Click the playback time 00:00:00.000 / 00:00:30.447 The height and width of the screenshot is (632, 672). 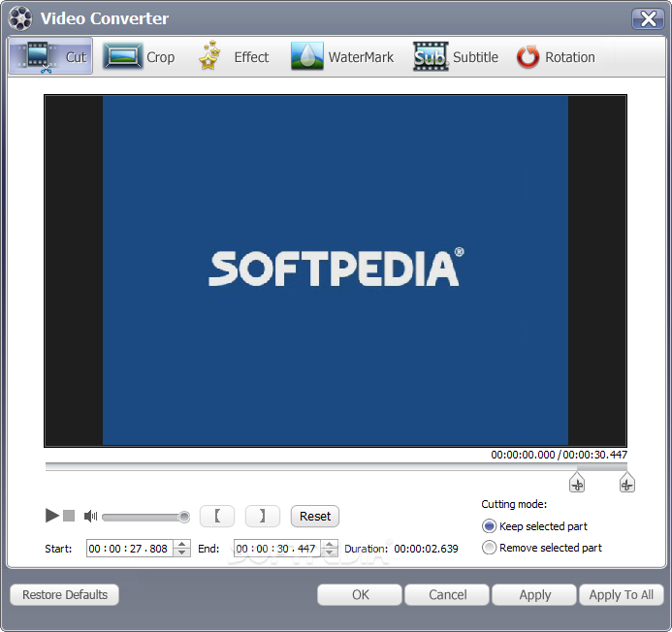click(x=559, y=455)
